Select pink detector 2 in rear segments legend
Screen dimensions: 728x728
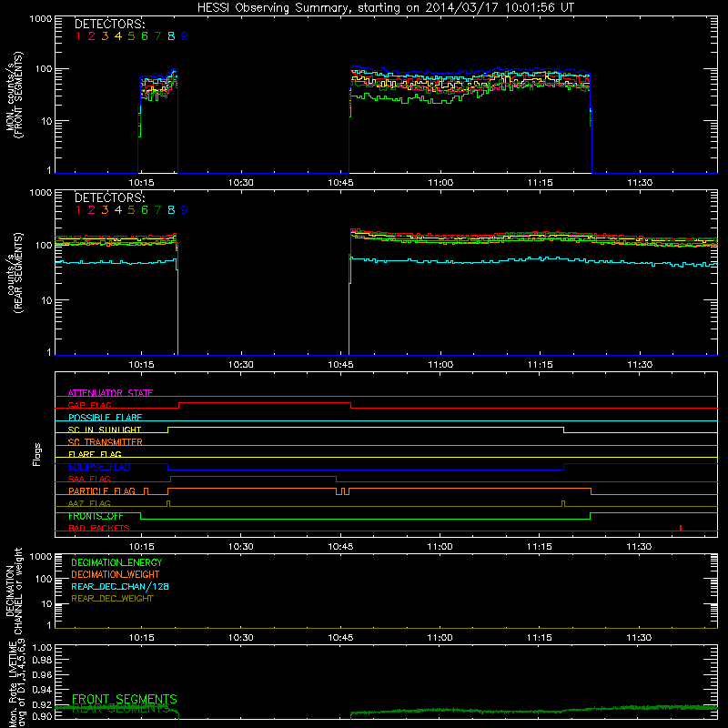coord(92,210)
